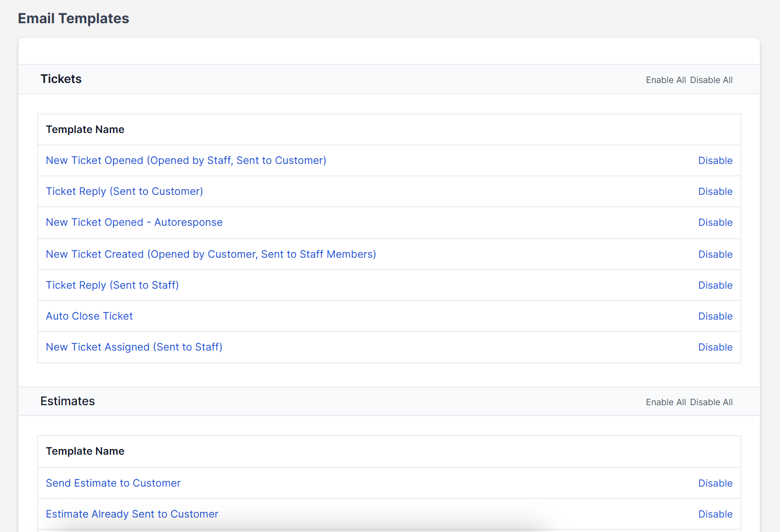Click the 'Estimates' section heading

click(68, 401)
